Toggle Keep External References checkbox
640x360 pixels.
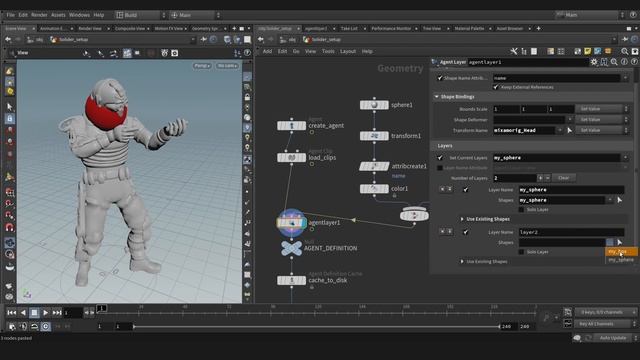496,87
